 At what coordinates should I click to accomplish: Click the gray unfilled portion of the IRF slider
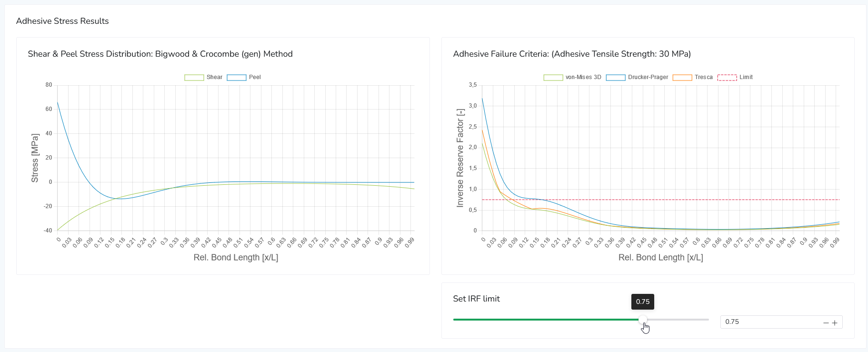click(678, 320)
